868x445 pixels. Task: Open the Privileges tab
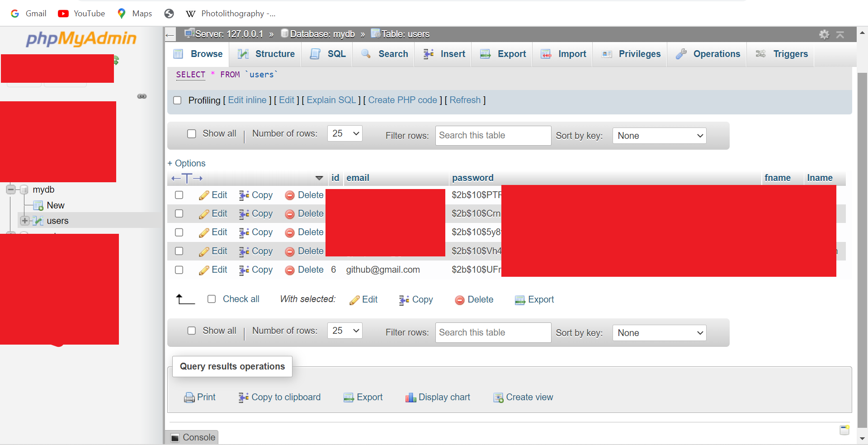(631, 54)
